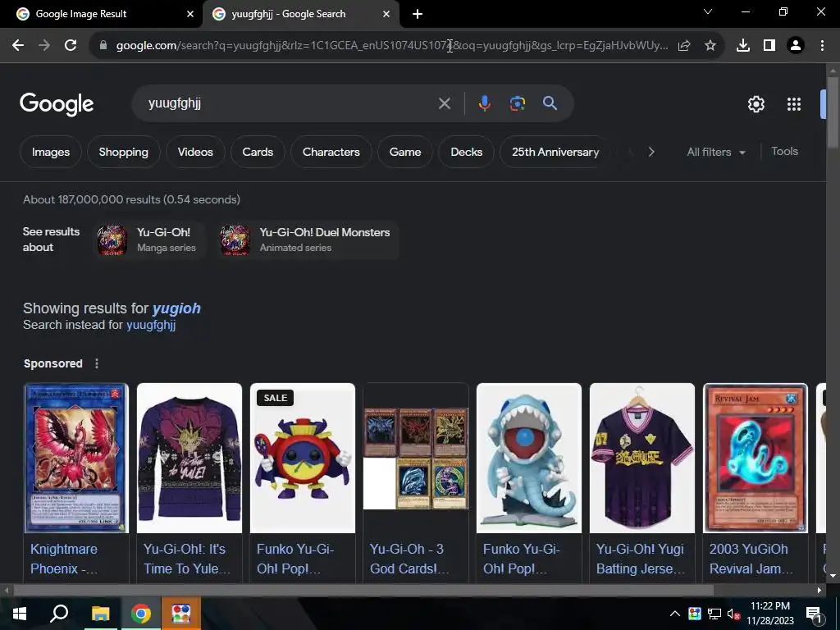Click the purple Yugi sweater thumbnail
Image resolution: width=840 pixels, height=630 pixels.
click(x=189, y=458)
